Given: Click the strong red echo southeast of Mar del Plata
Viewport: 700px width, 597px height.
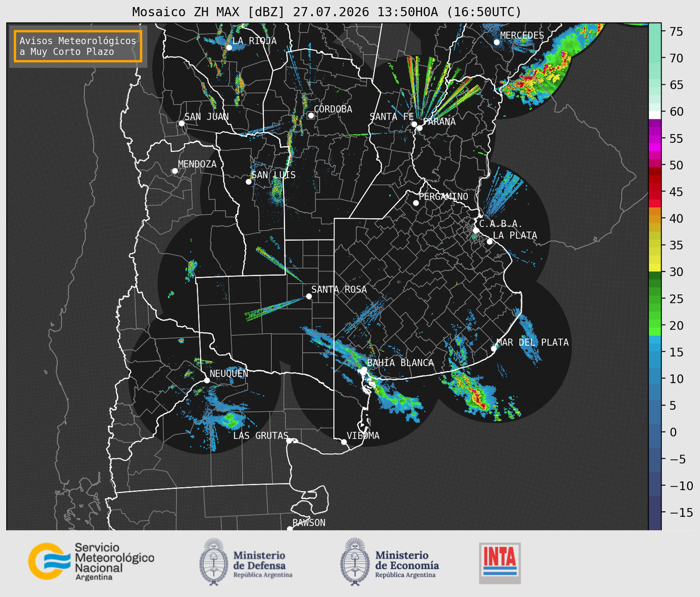Looking at the screenshot, I should (477, 397).
